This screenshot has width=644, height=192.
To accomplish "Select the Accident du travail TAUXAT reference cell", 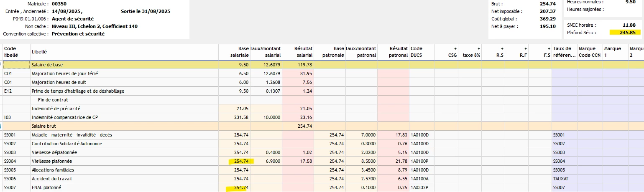I will click(561, 179).
